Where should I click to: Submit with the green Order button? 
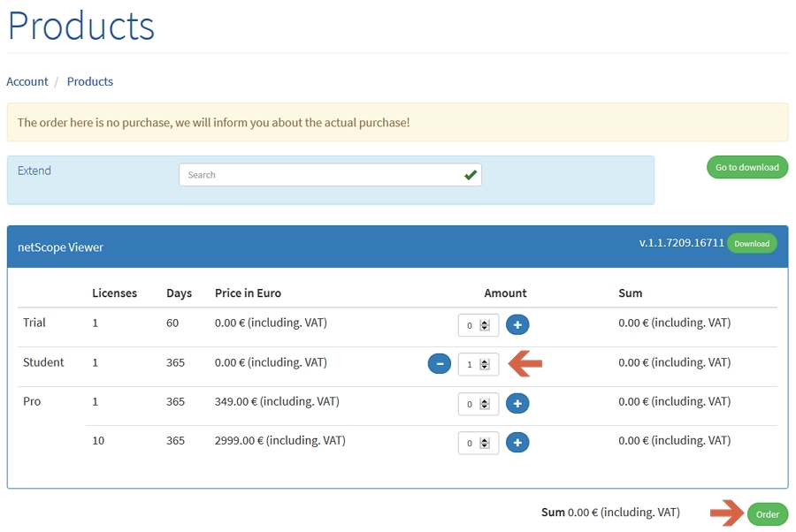tap(767, 514)
